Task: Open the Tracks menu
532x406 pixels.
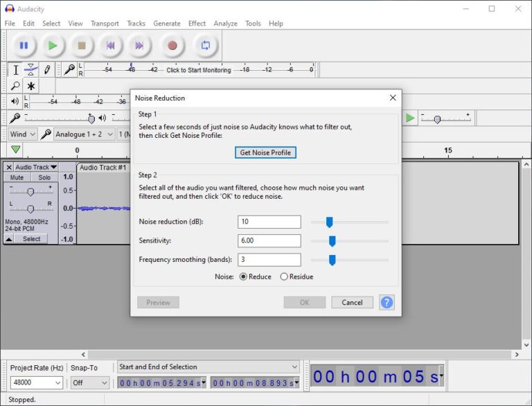Action: [136, 24]
